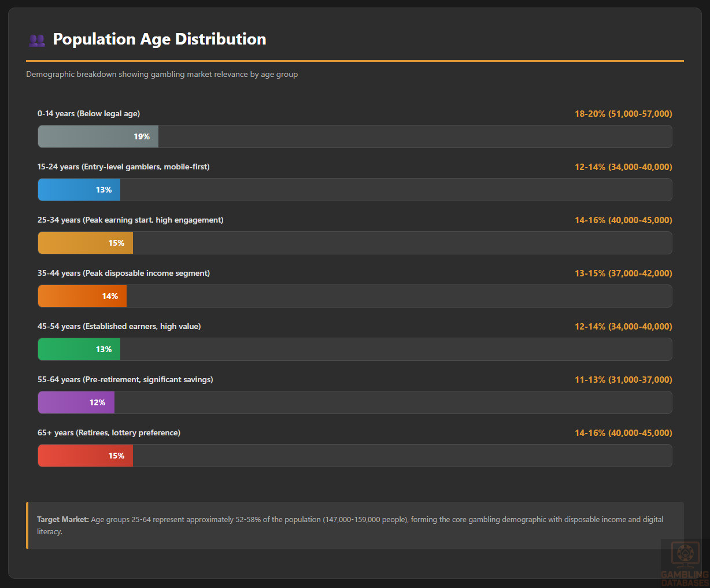710x588 pixels.
Task: Click the amber 15% bar for 25-34 years
Action: [86, 243]
